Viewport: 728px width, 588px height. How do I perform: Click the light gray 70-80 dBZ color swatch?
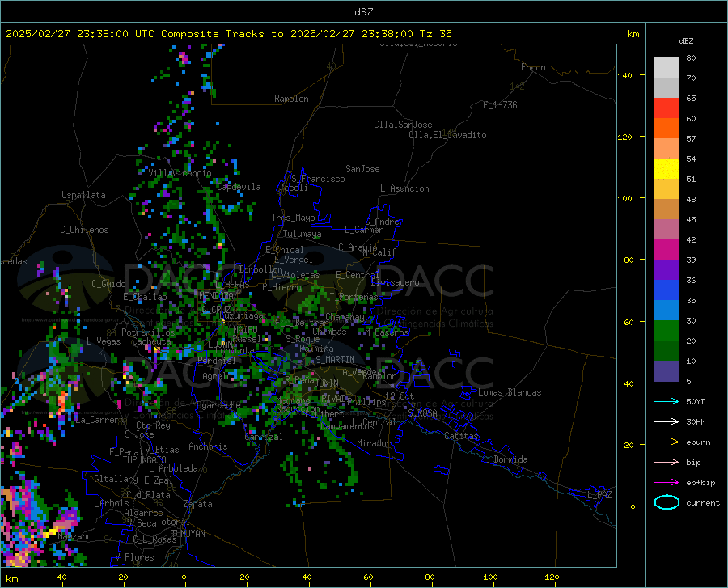point(667,68)
